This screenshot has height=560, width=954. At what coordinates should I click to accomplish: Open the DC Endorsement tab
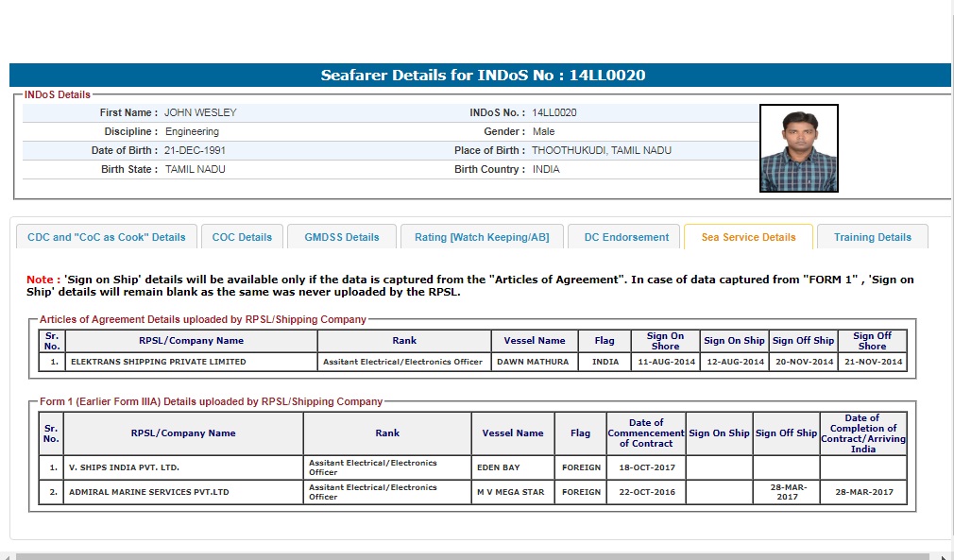coord(625,237)
